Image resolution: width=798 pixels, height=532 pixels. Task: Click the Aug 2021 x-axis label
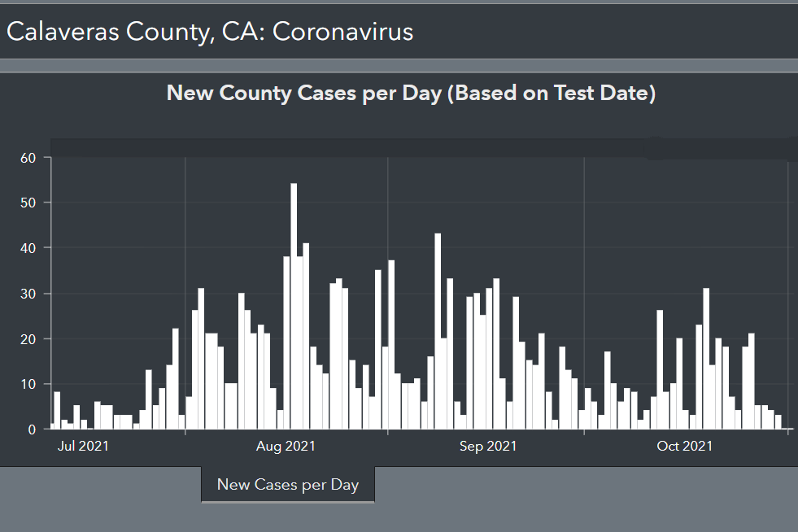pyautogui.click(x=286, y=446)
